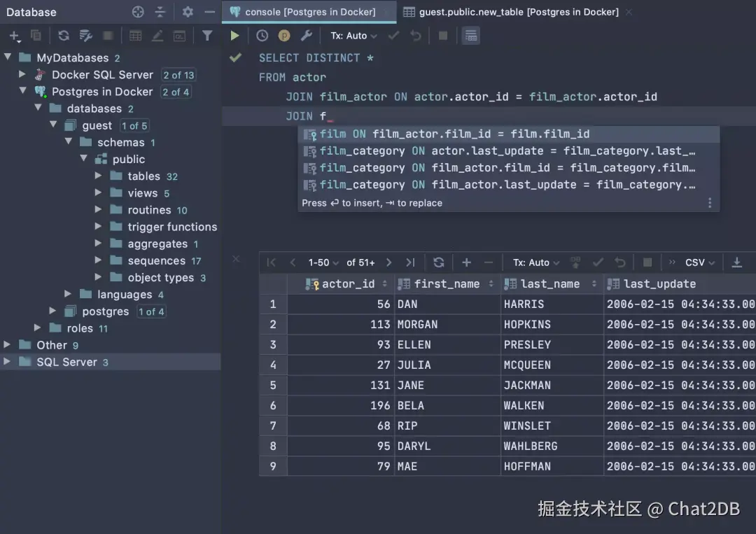
Task: Select the SQL Server tree item
Action: pos(111,362)
